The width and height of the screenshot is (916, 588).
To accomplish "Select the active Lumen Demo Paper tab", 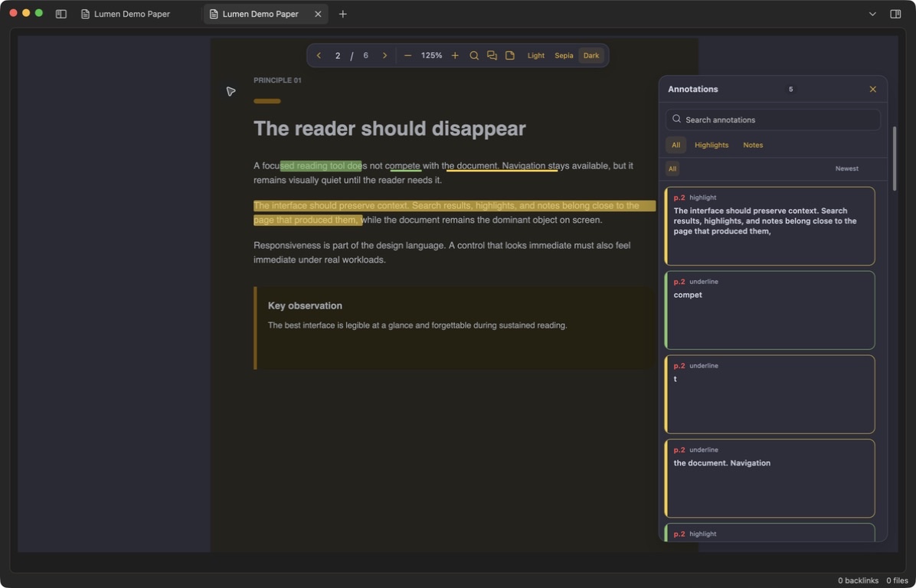I will 260,14.
